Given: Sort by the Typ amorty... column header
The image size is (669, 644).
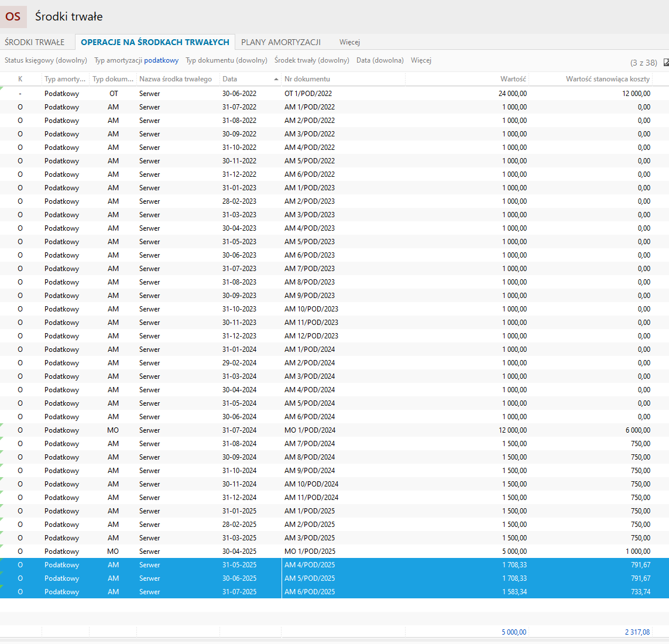Looking at the screenshot, I should [65, 79].
